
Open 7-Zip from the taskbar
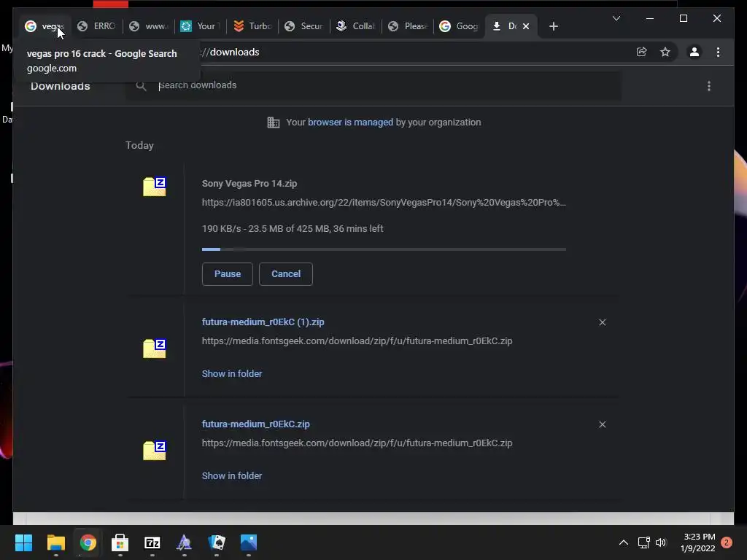click(x=152, y=542)
